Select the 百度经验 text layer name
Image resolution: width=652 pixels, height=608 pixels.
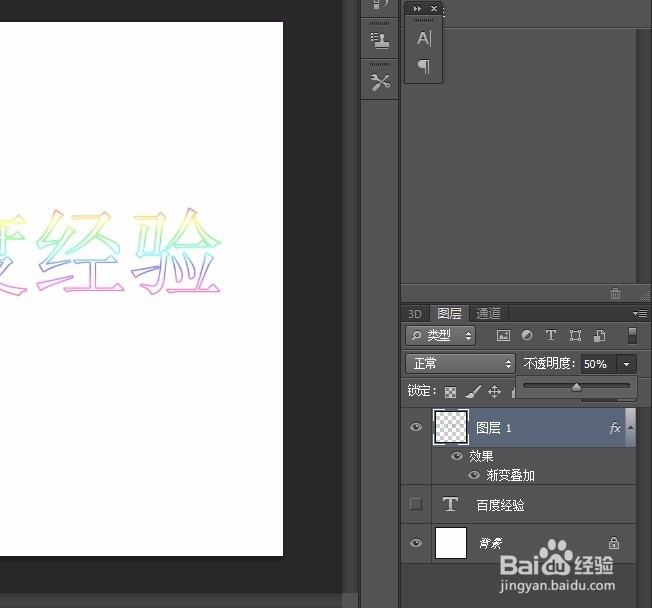pyautogui.click(x=500, y=505)
